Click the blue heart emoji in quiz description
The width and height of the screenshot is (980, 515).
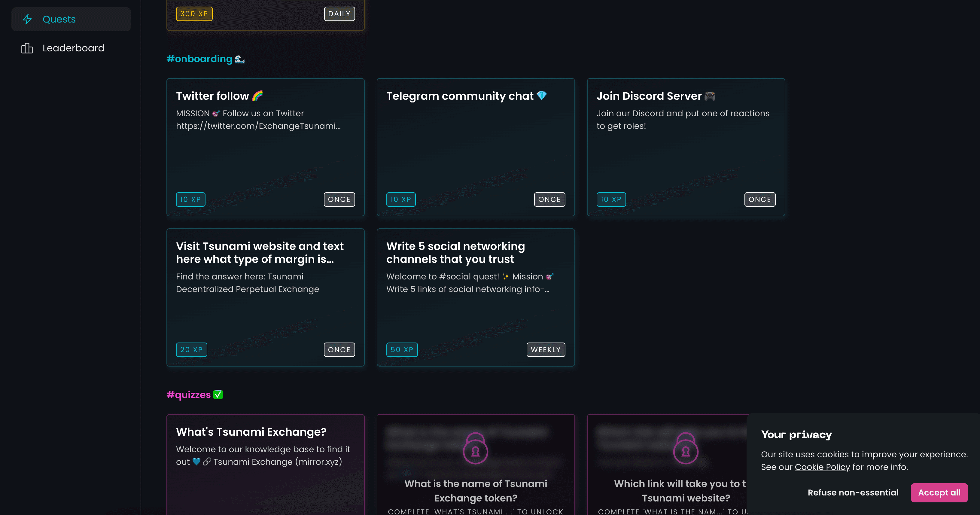[x=196, y=462]
